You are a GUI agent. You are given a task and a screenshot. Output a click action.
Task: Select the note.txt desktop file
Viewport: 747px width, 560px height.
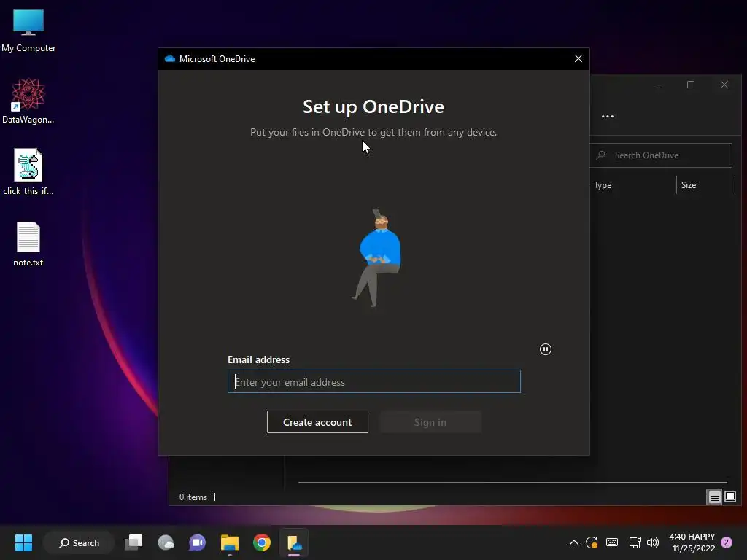(x=28, y=244)
